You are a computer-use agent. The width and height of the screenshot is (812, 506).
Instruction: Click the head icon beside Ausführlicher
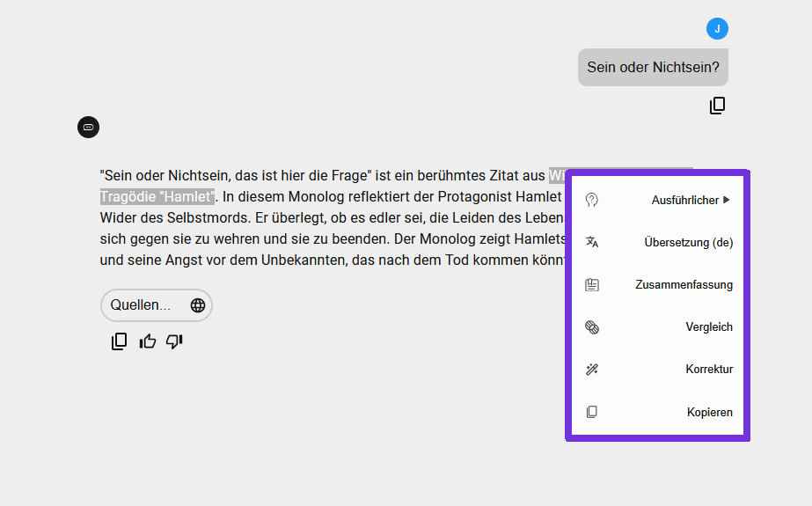click(592, 201)
